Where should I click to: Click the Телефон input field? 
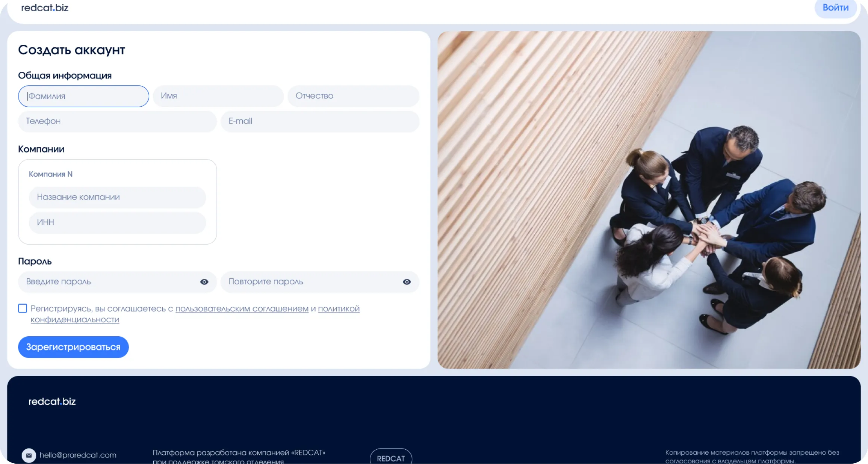(117, 121)
